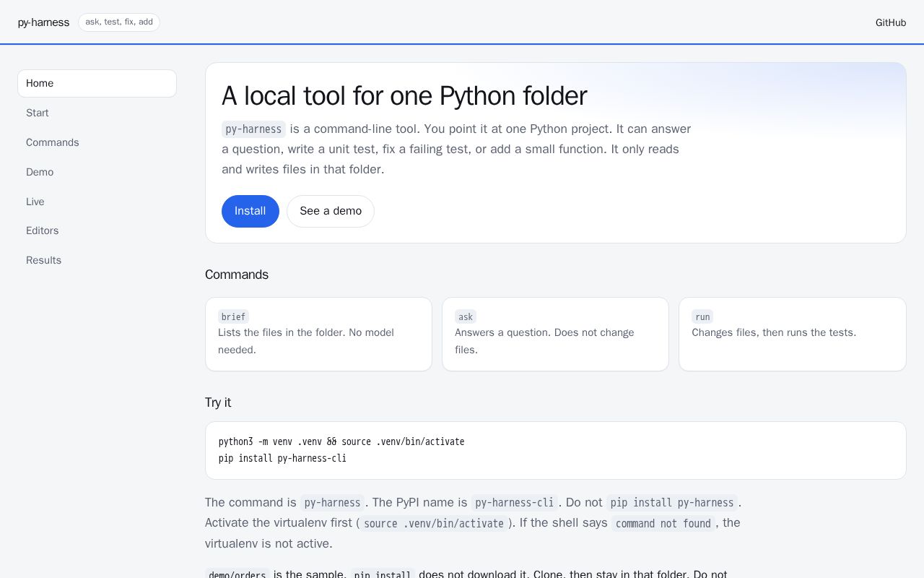
Task: Open the brief command card
Action: (x=318, y=334)
